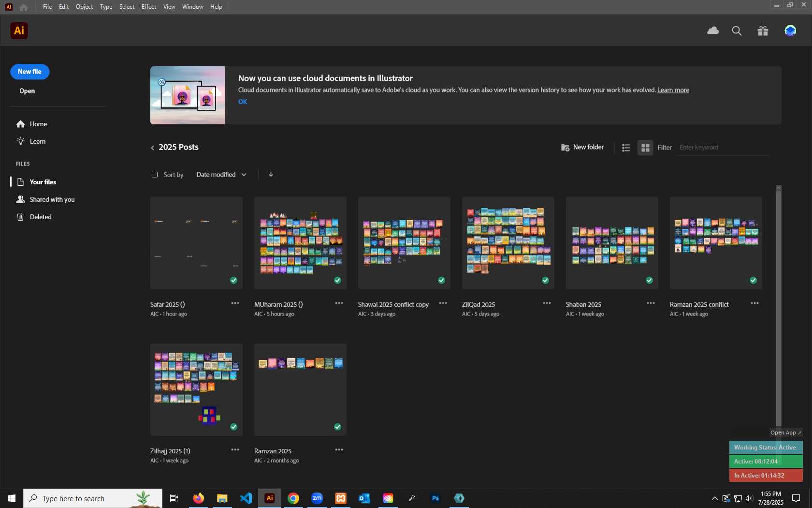Screen dimensions: 812x508
Task: Open Outlook from the taskbar
Action: pyautogui.click(x=364, y=498)
